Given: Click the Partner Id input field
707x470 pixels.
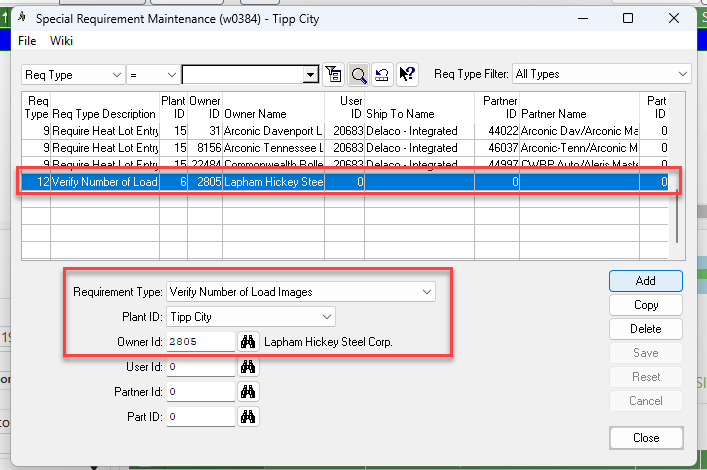Looking at the screenshot, I should coord(201,392).
